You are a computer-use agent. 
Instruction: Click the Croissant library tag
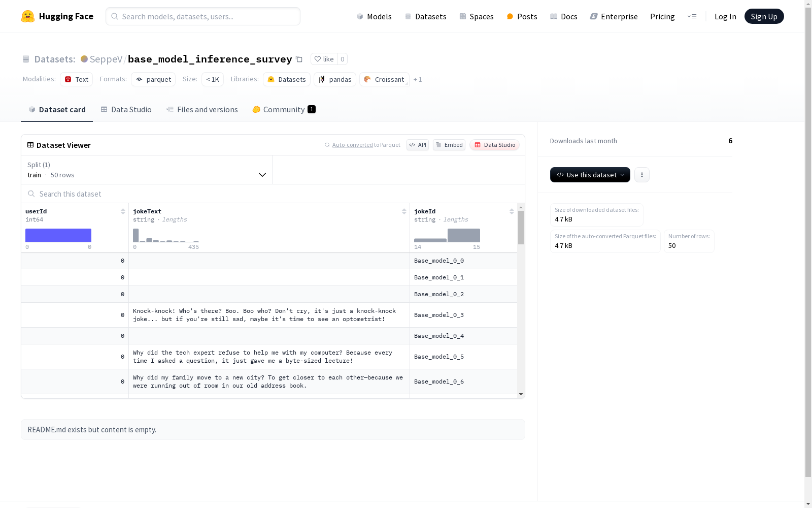pos(384,79)
